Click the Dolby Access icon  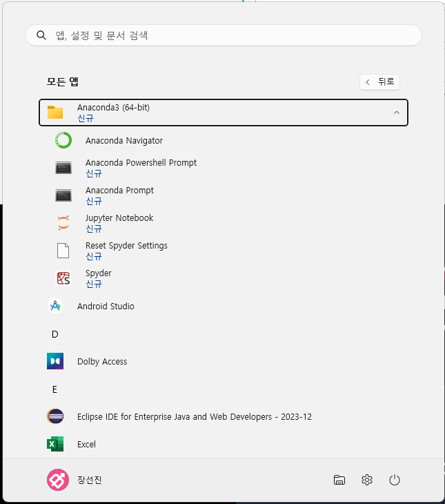click(55, 361)
